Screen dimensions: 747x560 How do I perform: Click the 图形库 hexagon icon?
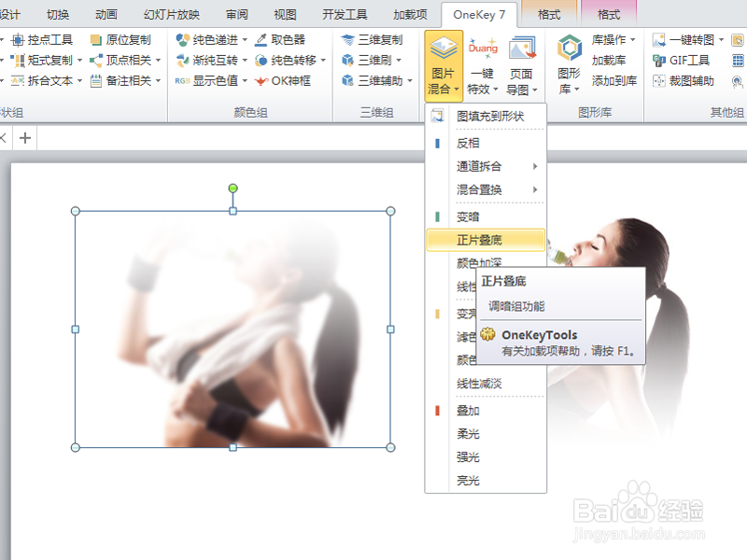[x=570, y=48]
